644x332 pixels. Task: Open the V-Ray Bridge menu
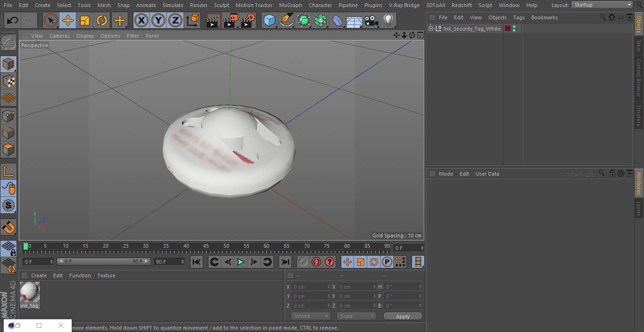[404, 5]
